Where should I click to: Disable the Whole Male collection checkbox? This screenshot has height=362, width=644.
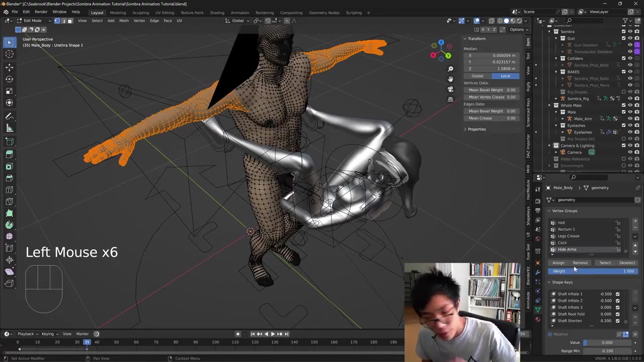pyautogui.click(x=623, y=106)
